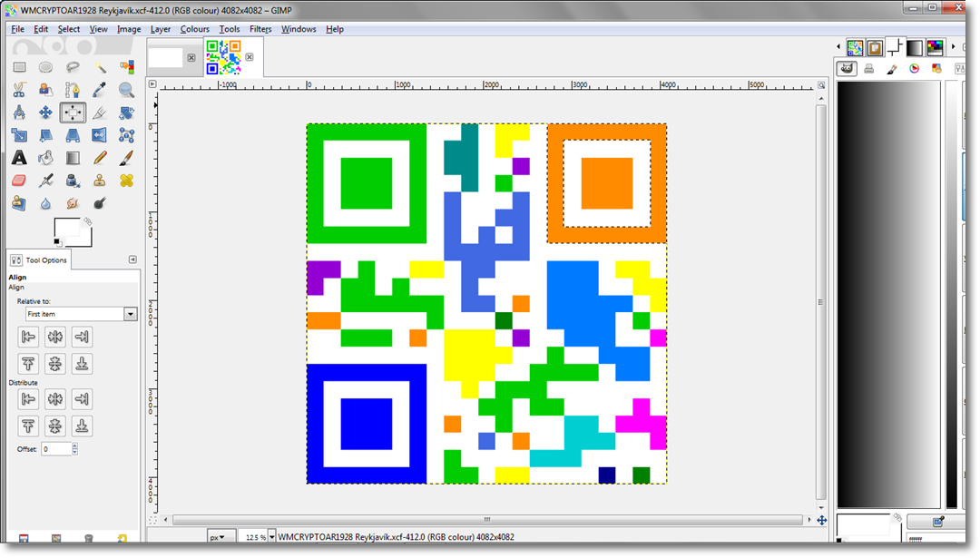Activate the Airbrush tool
980x558 pixels.
tap(45, 181)
